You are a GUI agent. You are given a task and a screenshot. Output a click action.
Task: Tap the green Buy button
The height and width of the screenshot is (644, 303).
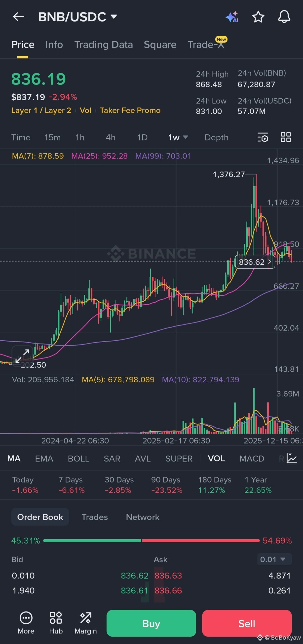click(151, 623)
